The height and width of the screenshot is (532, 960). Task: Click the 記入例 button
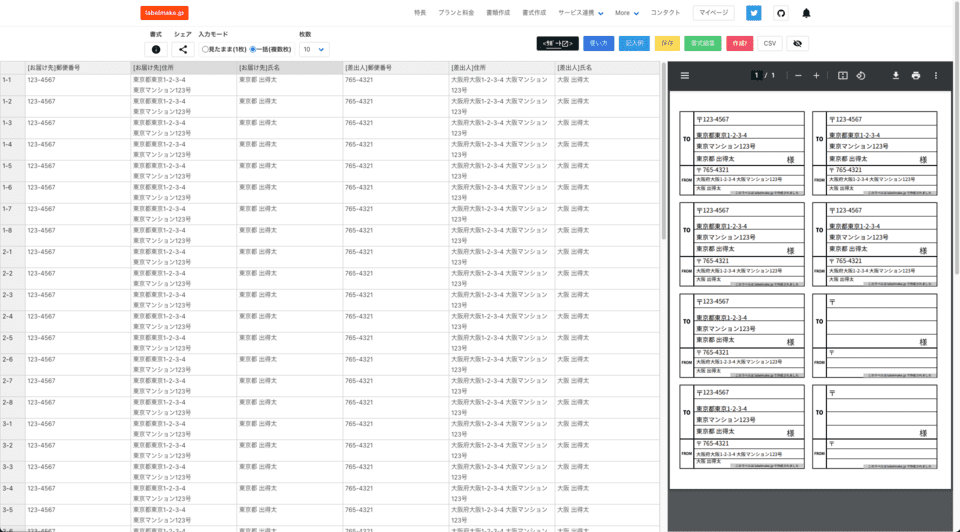click(634, 43)
